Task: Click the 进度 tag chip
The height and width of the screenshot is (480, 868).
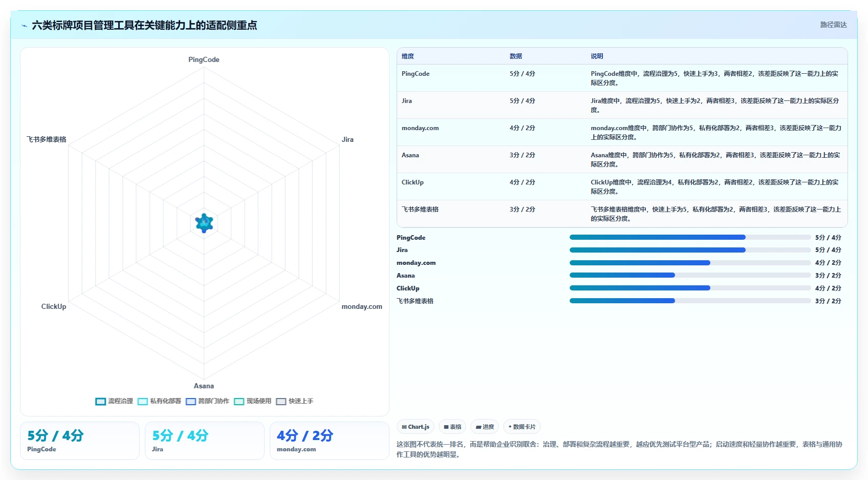Action: pyautogui.click(x=485, y=427)
